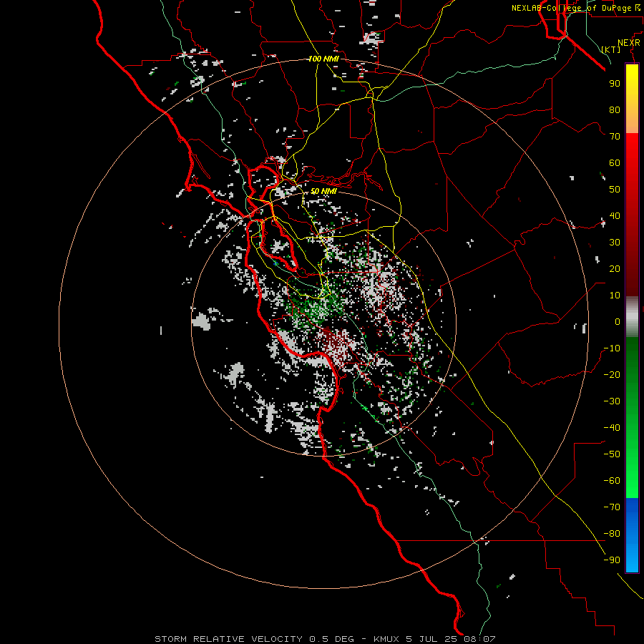Viewport: 644px width, 644px height.
Task: Select the -30 scale label
Action: (612, 401)
